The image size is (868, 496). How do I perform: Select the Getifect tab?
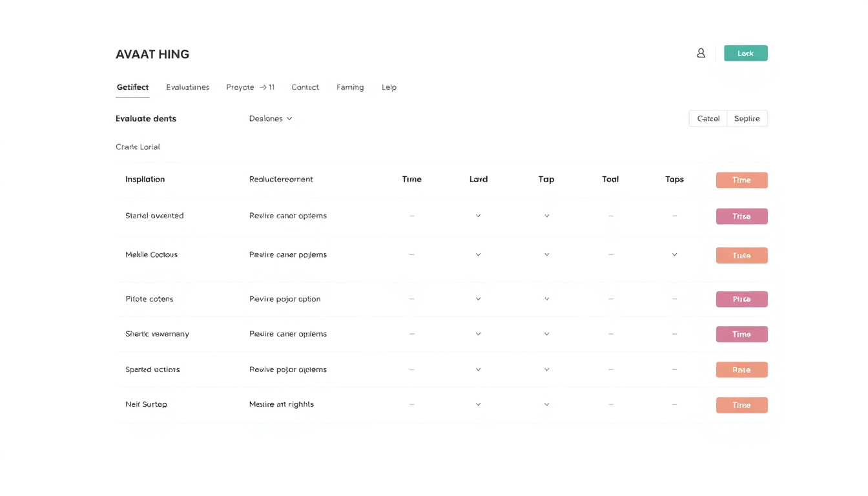(132, 87)
